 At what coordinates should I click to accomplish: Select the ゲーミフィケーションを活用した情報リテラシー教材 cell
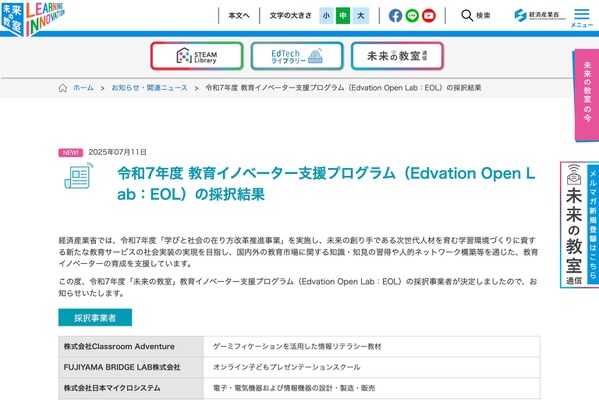372,347
